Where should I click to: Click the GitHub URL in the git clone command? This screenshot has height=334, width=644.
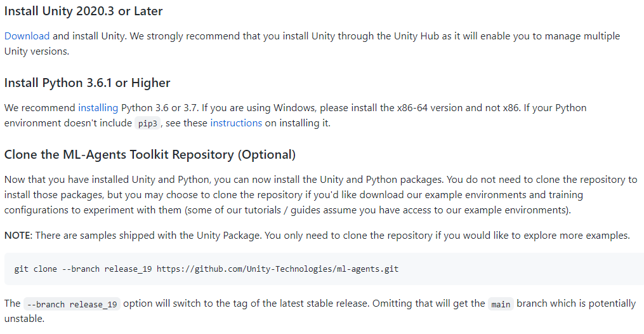[277, 269]
